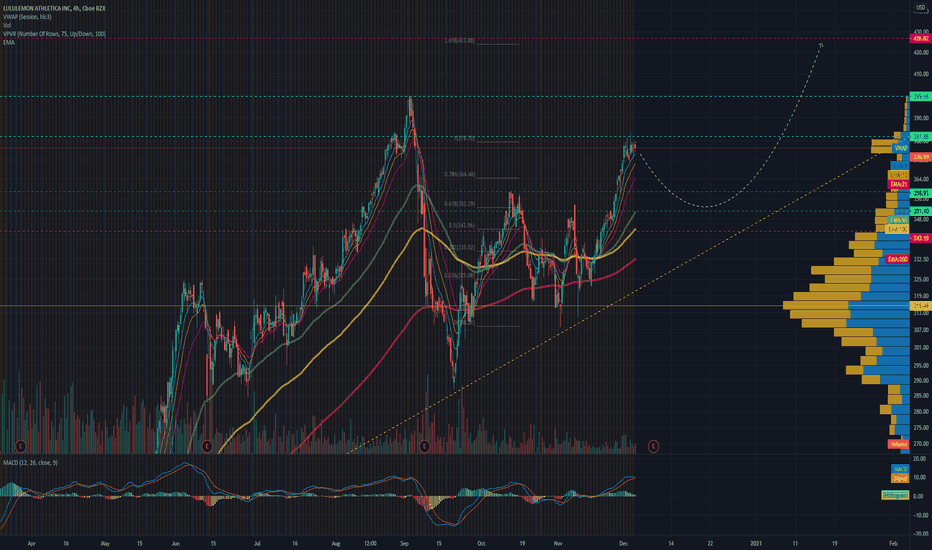Viewport: 932px width, 550px height.
Task: Click the Jul label on time axis
Action: [x=257, y=543]
